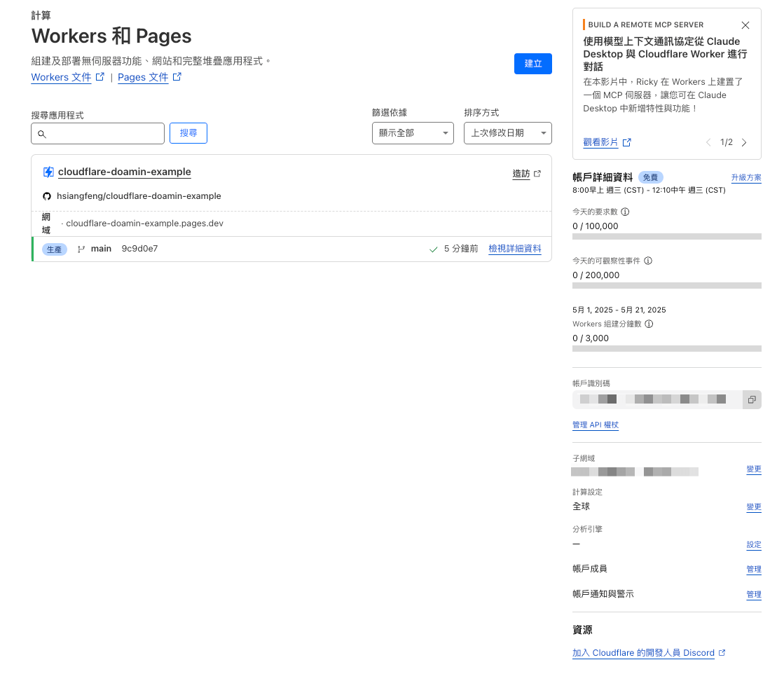The height and width of the screenshot is (688, 784).
Task: Click info icon beside 今天的要求數
Action: click(x=625, y=212)
